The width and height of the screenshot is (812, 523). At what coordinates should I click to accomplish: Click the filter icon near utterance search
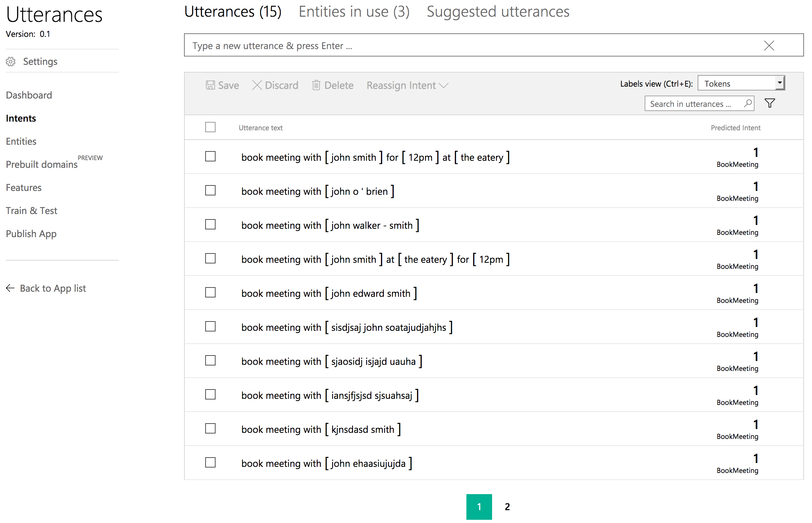coord(770,103)
